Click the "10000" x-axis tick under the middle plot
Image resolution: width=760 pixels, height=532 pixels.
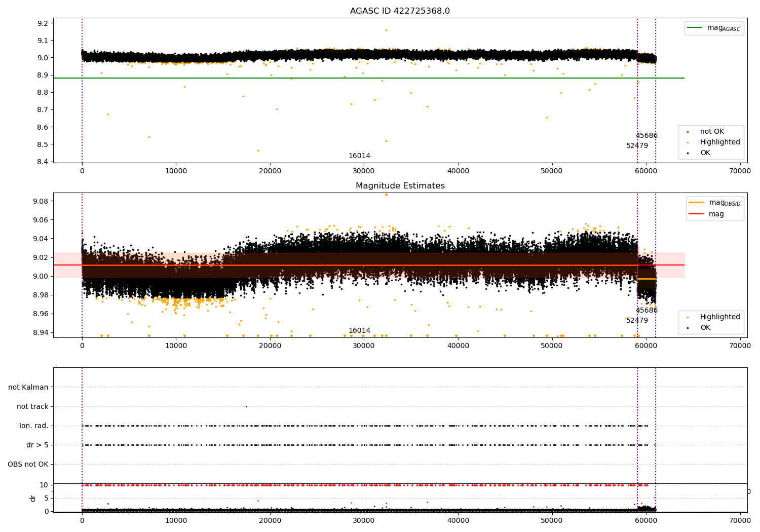click(x=176, y=346)
